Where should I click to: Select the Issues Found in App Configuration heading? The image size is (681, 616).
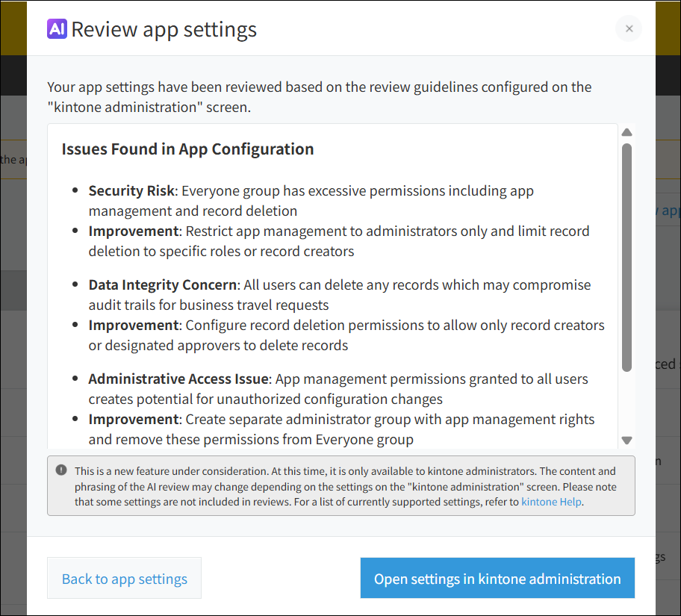[x=187, y=149]
